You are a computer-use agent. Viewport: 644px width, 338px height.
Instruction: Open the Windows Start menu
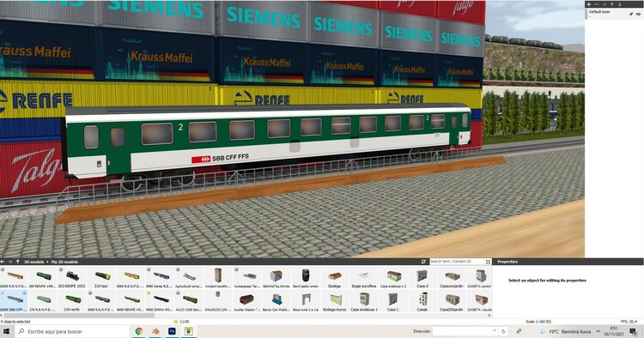click(x=6, y=331)
